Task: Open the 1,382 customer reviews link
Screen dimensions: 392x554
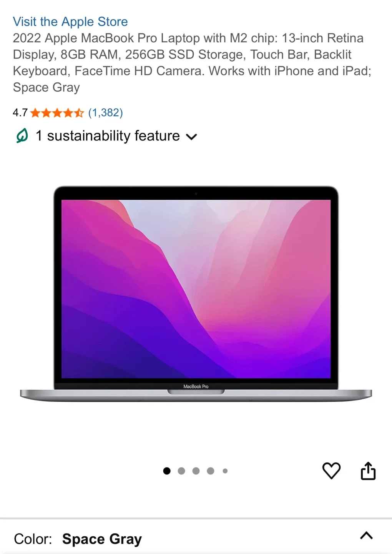Action: tap(106, 113)
